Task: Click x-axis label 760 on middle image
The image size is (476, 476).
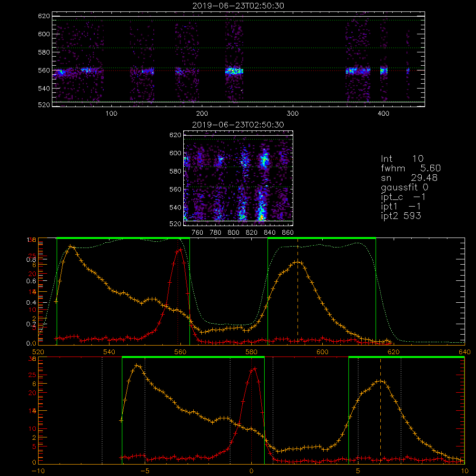Action: click(x=198, y=233)
